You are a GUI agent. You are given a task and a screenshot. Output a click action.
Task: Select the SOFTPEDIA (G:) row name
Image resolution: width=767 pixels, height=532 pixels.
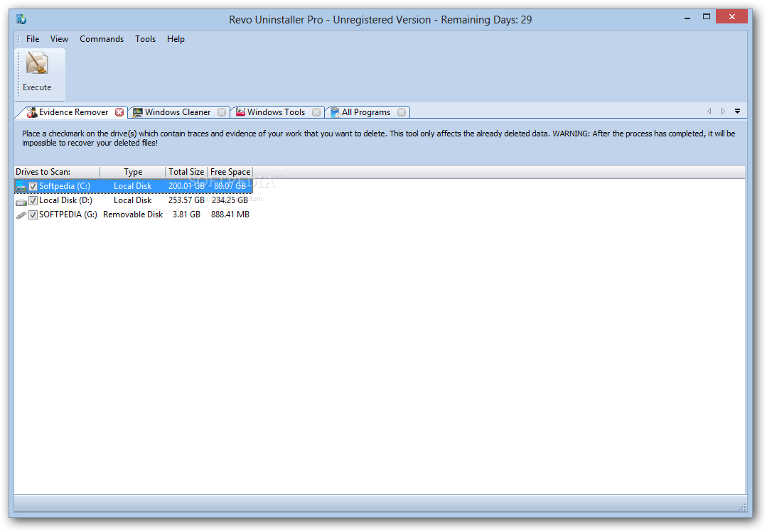(x=68, y=215)
